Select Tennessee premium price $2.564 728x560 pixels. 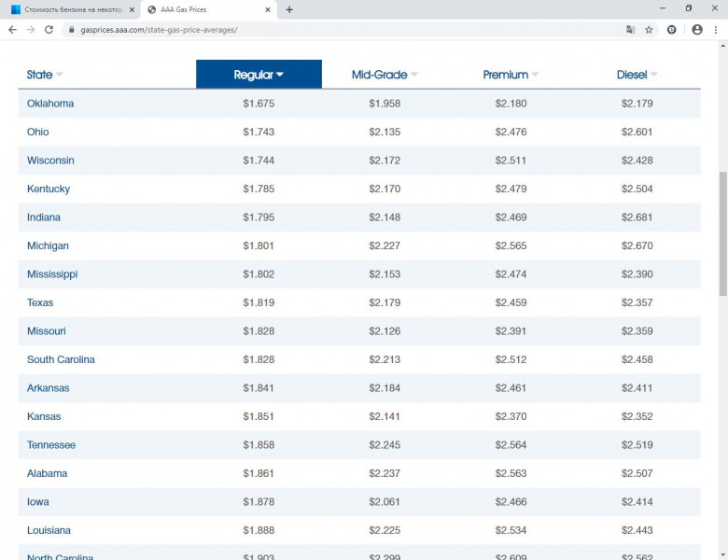pos(511,445)
